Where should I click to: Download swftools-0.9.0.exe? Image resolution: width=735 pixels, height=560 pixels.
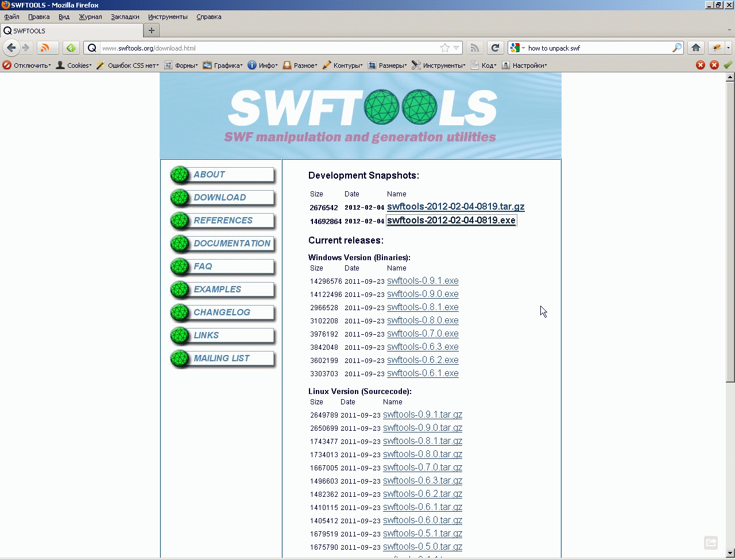tap(423, 294)
